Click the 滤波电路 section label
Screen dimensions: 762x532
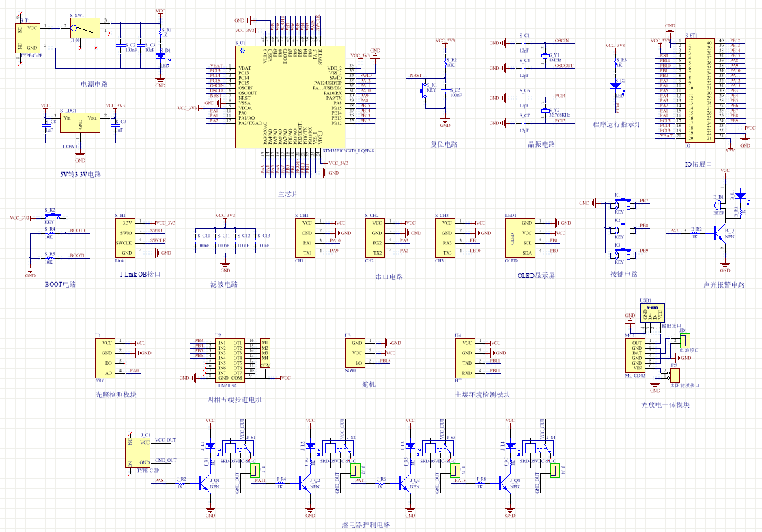[x=224, y=284]
